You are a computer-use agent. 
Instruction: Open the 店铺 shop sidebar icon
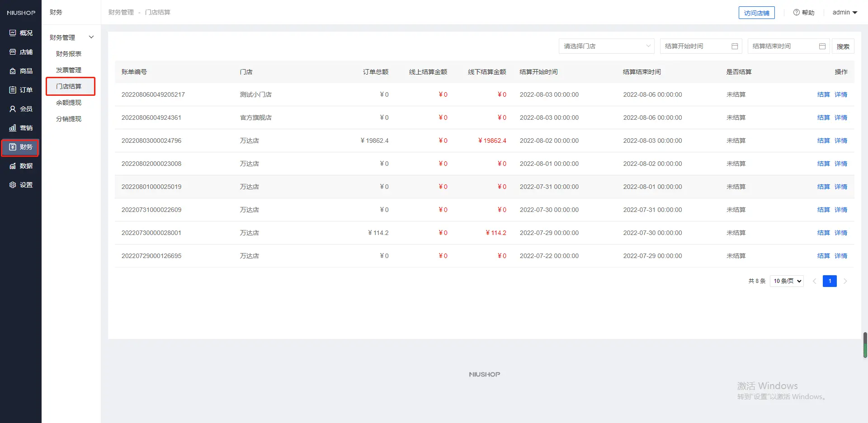point(13,52)
